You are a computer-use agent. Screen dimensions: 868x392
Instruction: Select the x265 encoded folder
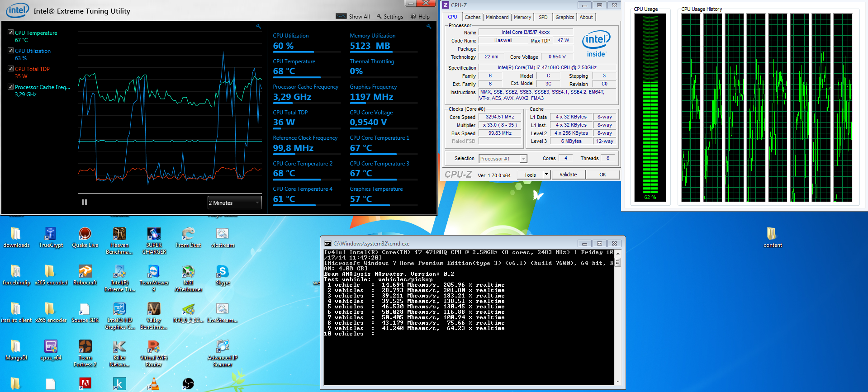coord(51,275)
